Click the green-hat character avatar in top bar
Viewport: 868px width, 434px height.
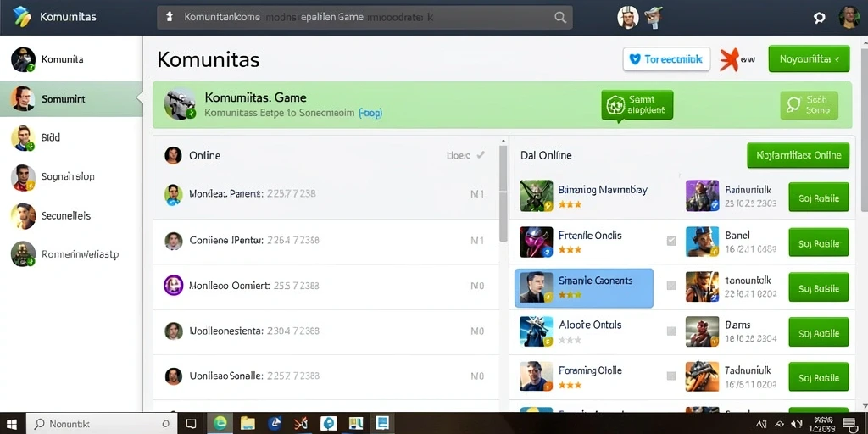click(654, 17)
